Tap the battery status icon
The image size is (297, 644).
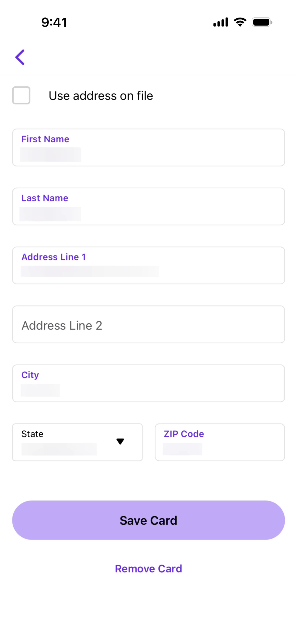point(262,22)
